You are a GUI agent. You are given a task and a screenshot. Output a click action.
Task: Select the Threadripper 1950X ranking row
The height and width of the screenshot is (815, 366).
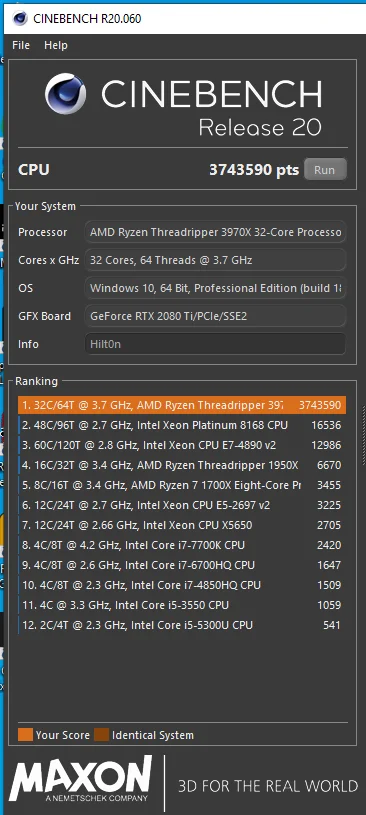182,465
